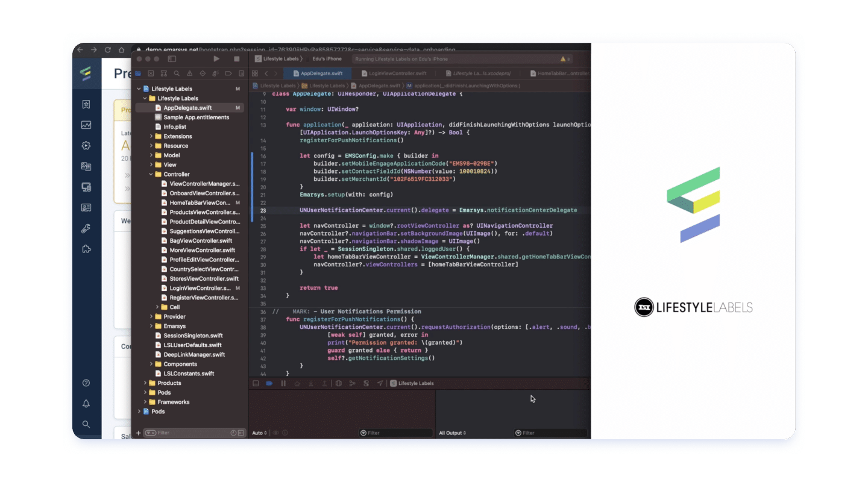Expand the Emarsys folder
Screen dimensions: 868x482
(151, 326)
